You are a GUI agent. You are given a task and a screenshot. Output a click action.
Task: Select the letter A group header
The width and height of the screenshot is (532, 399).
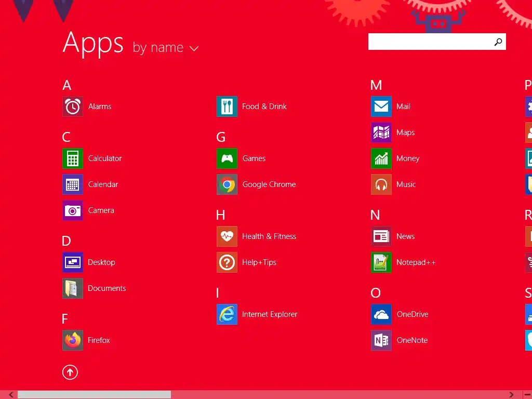pyautogui.click(x=67, y=85)
